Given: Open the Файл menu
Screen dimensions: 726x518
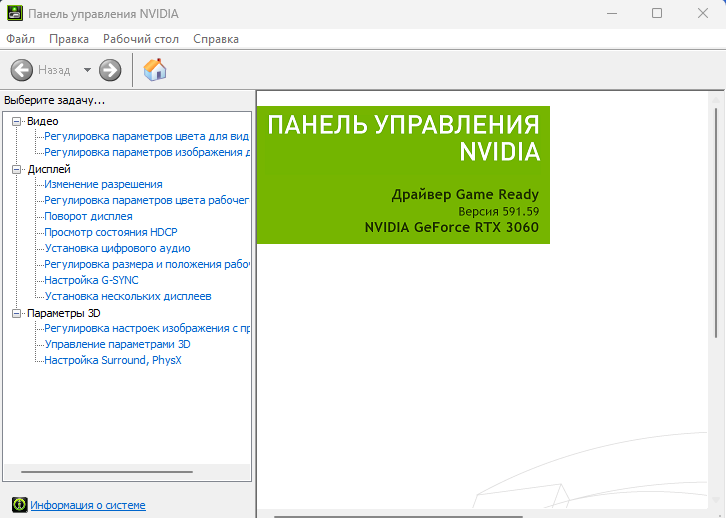Looking at the screenshot, I should tap(20, 39).
